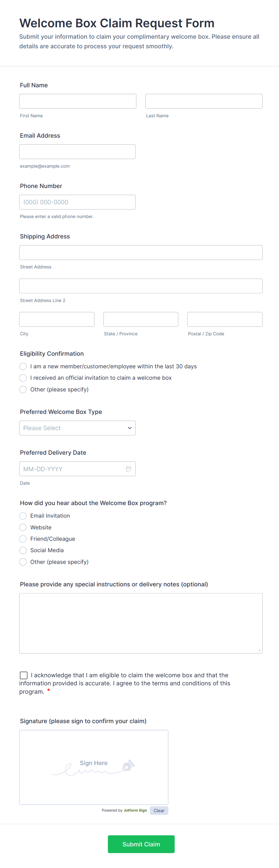Select Friend/Colleague radio option
279x868 pixels.
click(23, 539)
